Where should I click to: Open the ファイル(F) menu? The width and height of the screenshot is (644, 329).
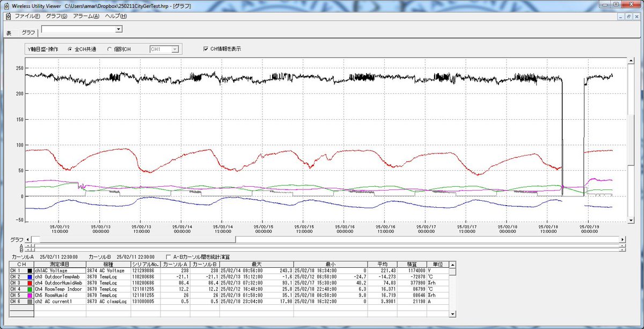coord(27,16)
